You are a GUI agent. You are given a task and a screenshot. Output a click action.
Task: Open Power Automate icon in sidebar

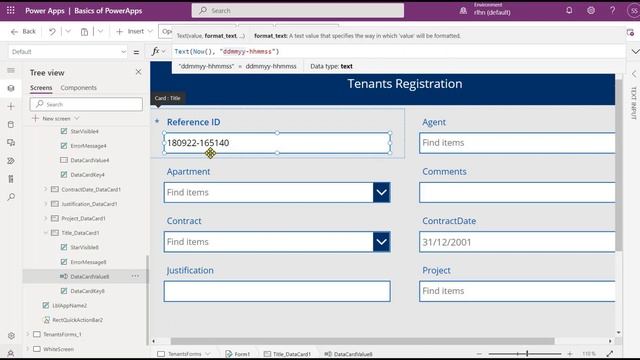point(11,161)
